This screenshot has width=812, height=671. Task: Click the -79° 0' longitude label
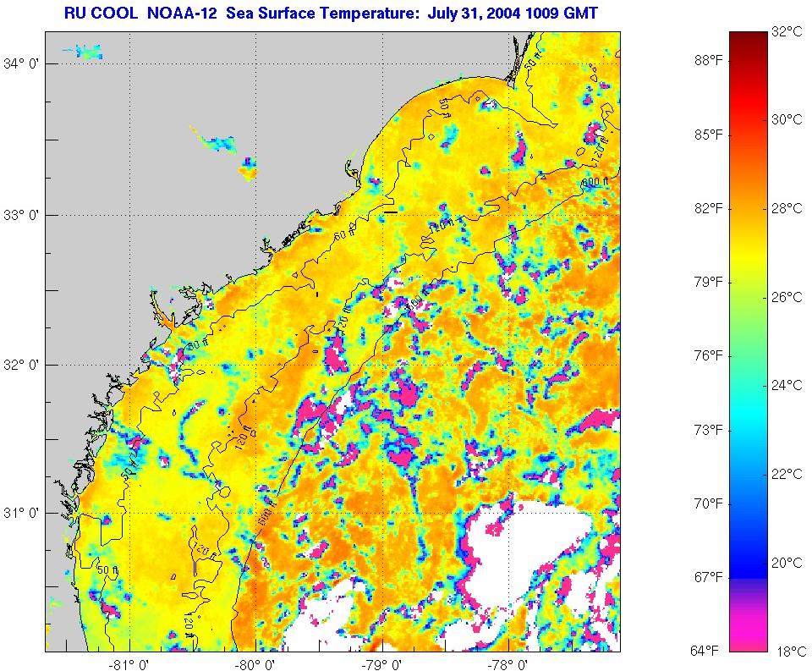click(x=382, y=665)
